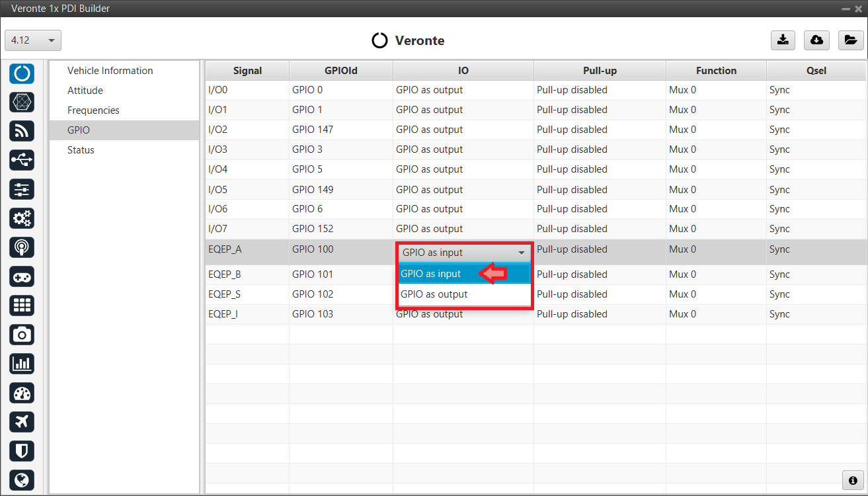The image size is (868, 496).
Task: Click the Pull-up cell in the I/O2 row
Action: coord(600,130)
